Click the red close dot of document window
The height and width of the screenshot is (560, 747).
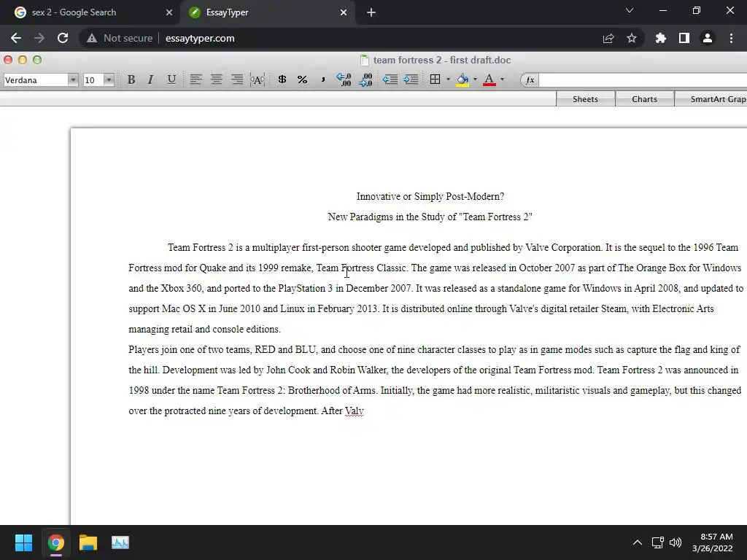(8, 60)
